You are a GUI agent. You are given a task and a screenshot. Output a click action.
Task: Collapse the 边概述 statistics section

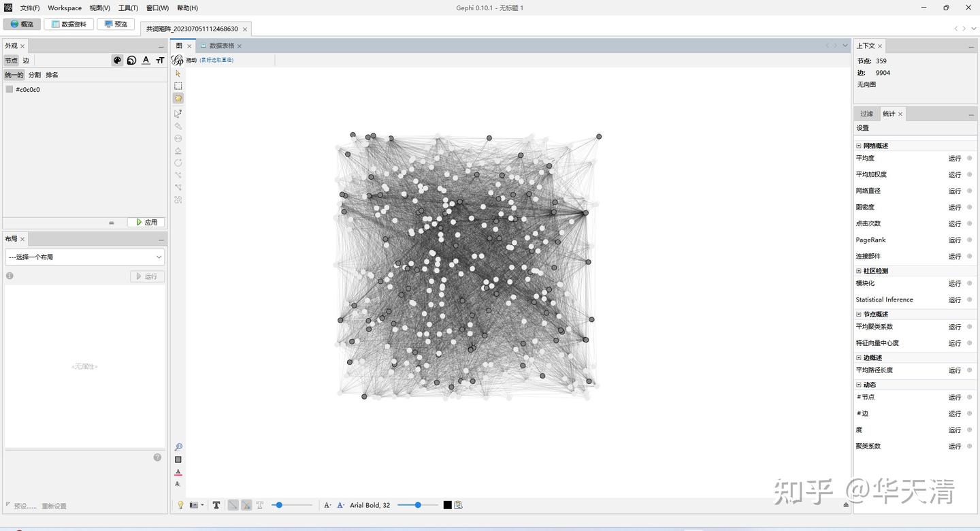[859, 358]
